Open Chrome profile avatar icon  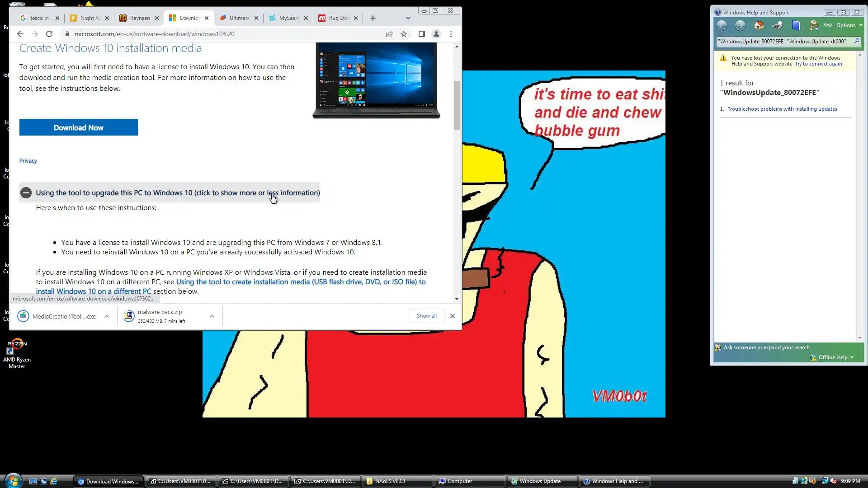(436, 34)
